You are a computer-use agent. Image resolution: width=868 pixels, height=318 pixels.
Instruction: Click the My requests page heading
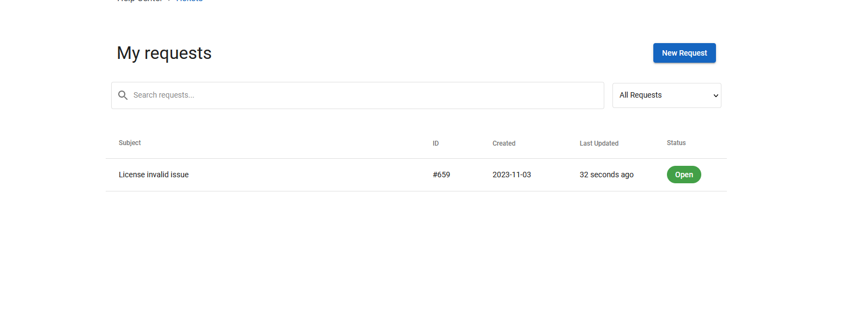164,53
